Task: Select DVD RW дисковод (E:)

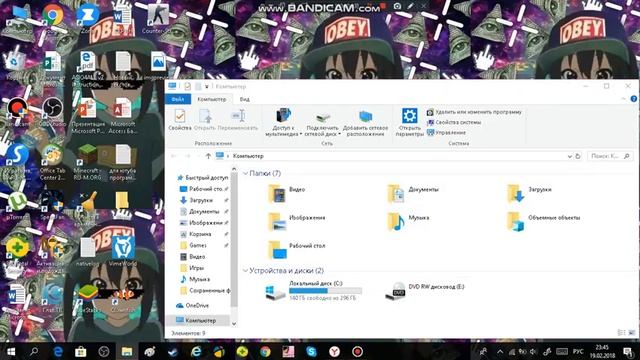Action: click(424, 291)
